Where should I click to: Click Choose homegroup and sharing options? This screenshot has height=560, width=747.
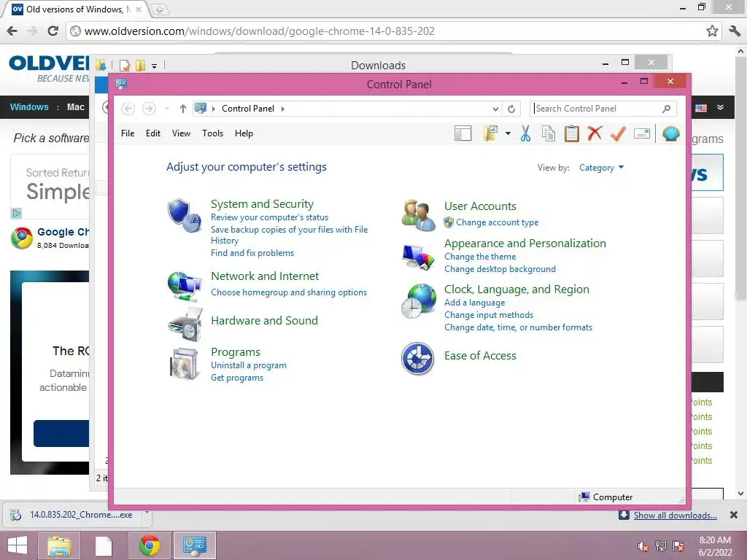pyautogui.click(x=289, y=292)
